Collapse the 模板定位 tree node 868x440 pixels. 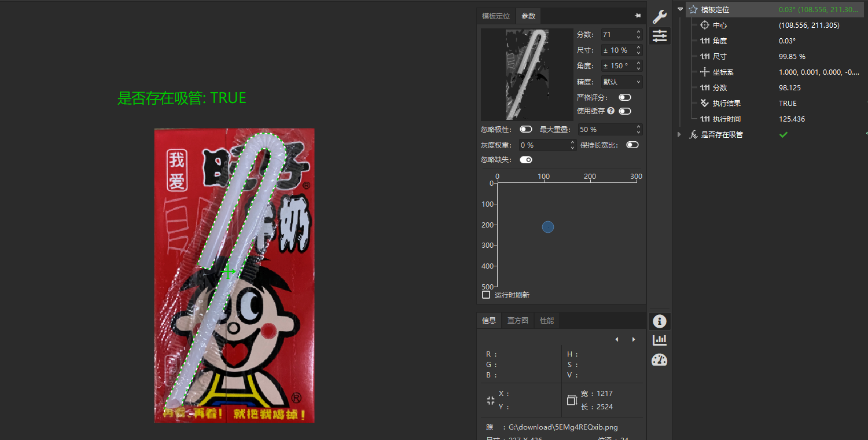click(x=681, y=9)
